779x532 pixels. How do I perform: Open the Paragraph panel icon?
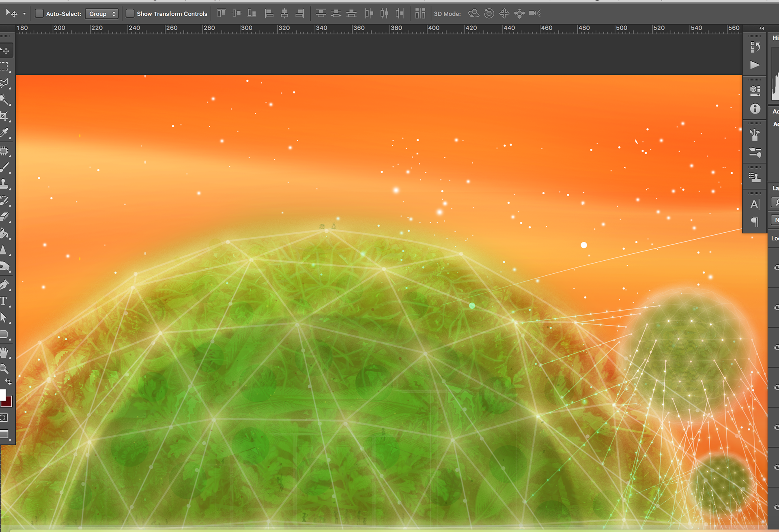coord(755,221)
